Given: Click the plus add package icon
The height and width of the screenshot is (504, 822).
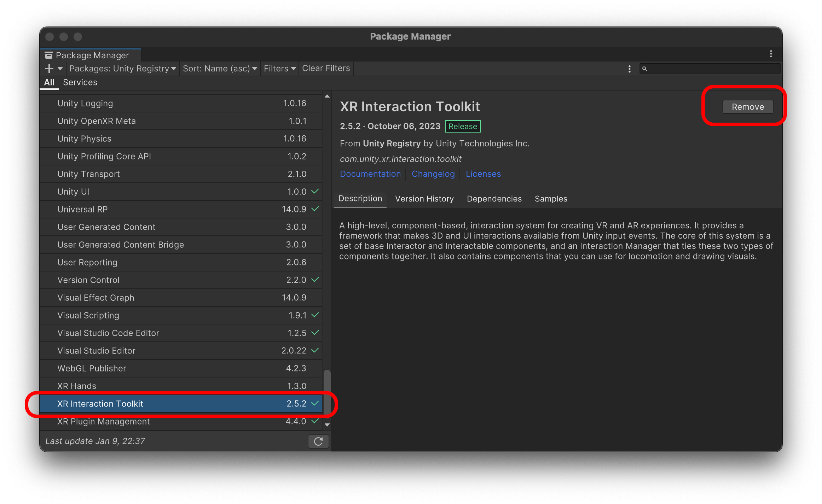Looking at the screenshot, I should 49,69.
